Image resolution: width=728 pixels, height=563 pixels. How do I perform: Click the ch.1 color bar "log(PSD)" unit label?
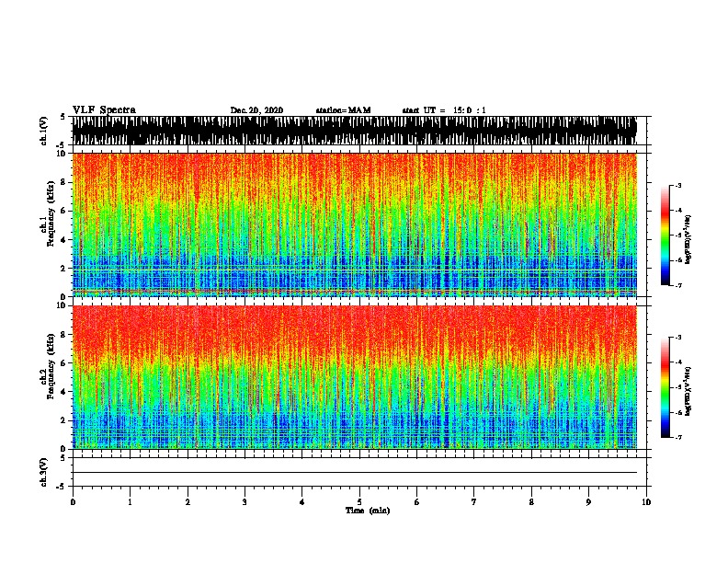pos(688,240)
